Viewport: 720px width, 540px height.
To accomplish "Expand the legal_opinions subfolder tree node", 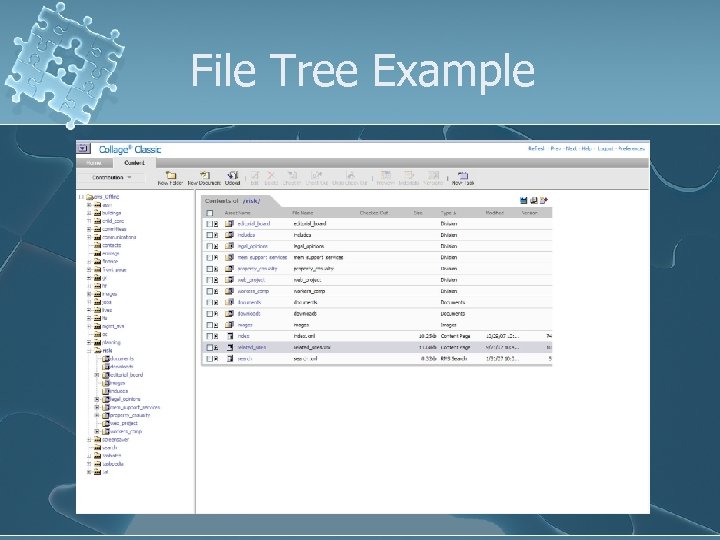I will (97, 399).
